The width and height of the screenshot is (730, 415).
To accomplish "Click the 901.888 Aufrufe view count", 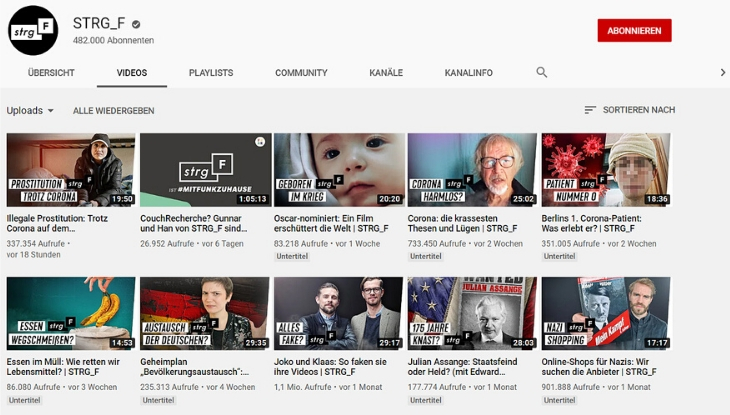I will pyautogui.click(x=570, y=387).
